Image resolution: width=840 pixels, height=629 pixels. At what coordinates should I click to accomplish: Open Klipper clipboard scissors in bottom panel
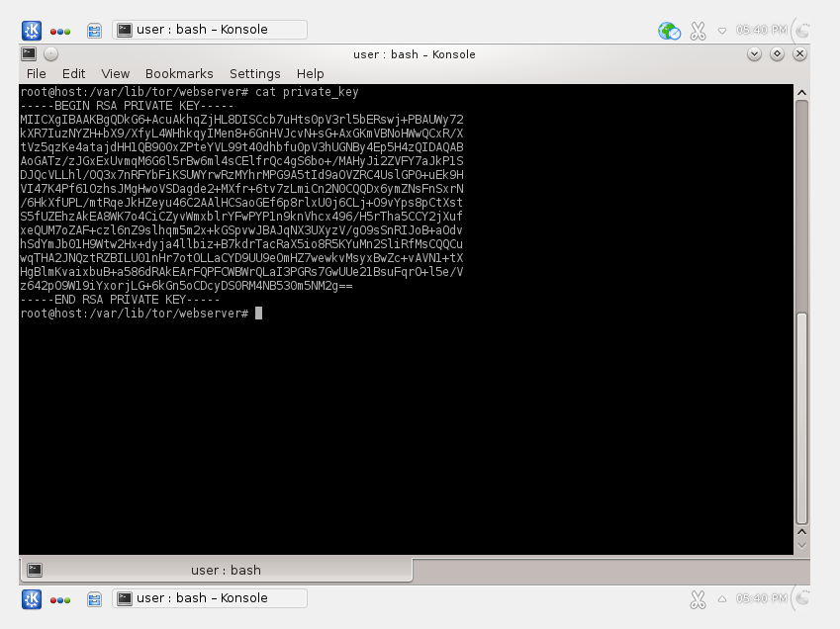coord(699,599)
